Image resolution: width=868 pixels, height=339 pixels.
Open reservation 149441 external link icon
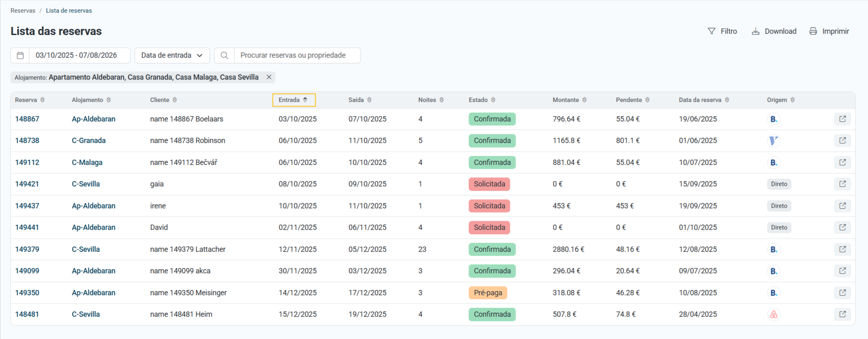pyautogui.click(x=842, y=227)
